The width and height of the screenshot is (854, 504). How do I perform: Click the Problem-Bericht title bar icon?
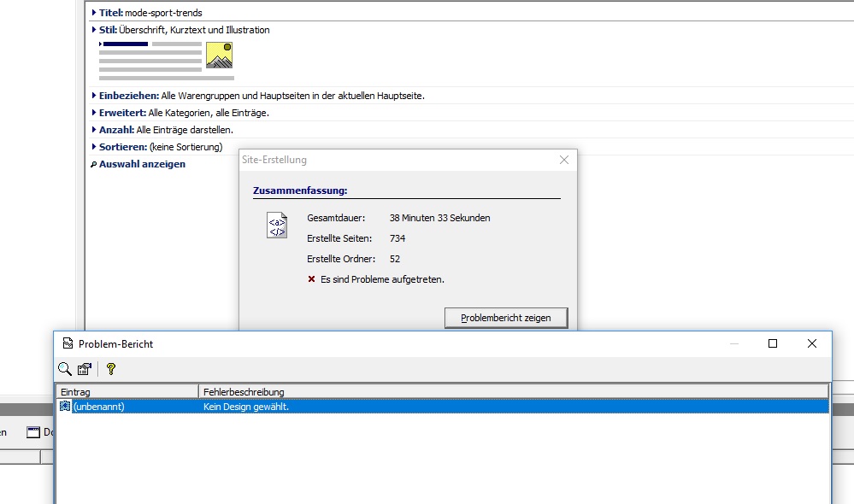(x=68, y=343)
